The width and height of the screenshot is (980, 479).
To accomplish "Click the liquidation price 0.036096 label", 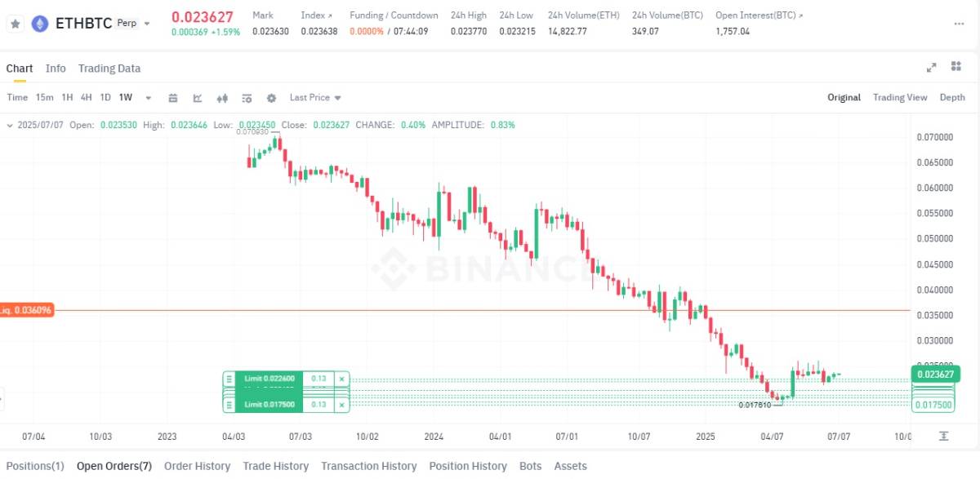I will pos(27,310).
